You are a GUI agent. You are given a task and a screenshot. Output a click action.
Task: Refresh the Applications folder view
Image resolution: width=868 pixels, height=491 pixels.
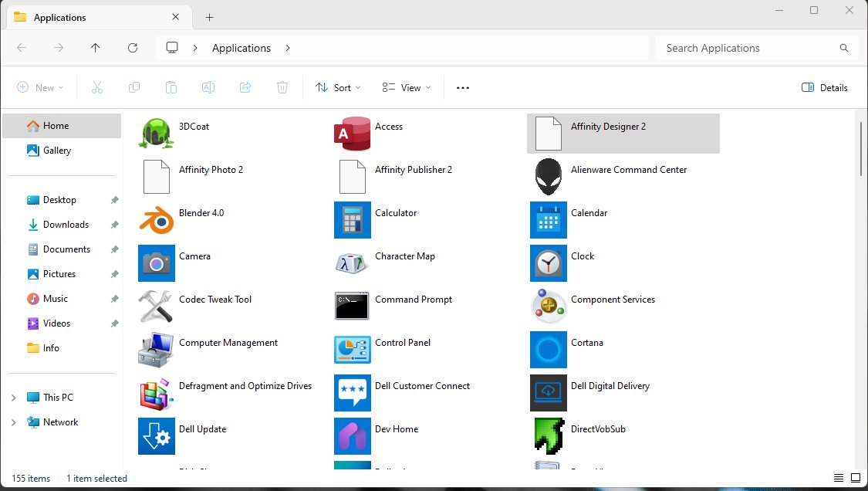coord(132,48)
